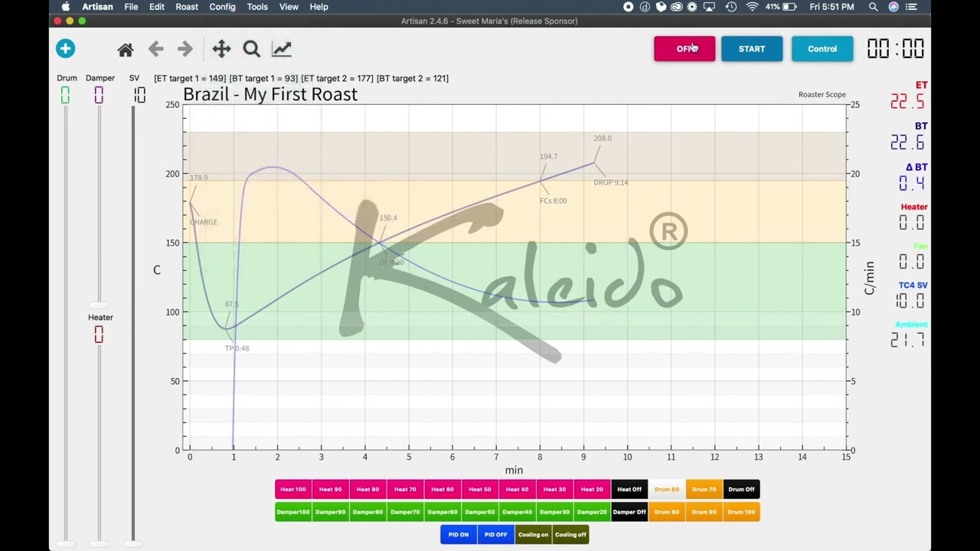Expand the View menu
The width and height of the screenshot is (980, 551).
coord(289,7)
